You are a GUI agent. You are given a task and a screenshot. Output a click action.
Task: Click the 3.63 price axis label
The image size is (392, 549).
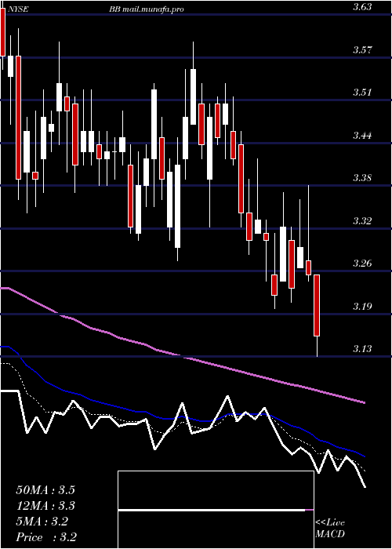tap(362, 7)
